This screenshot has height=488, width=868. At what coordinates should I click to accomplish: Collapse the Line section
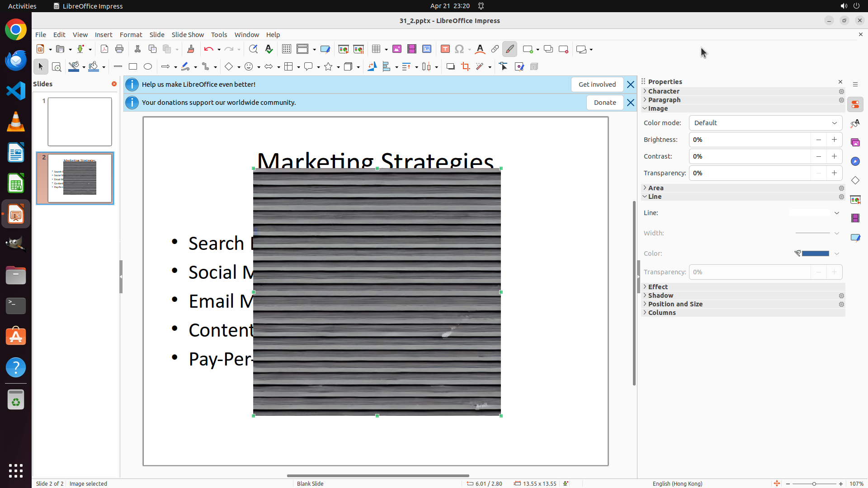coord(654,197)
